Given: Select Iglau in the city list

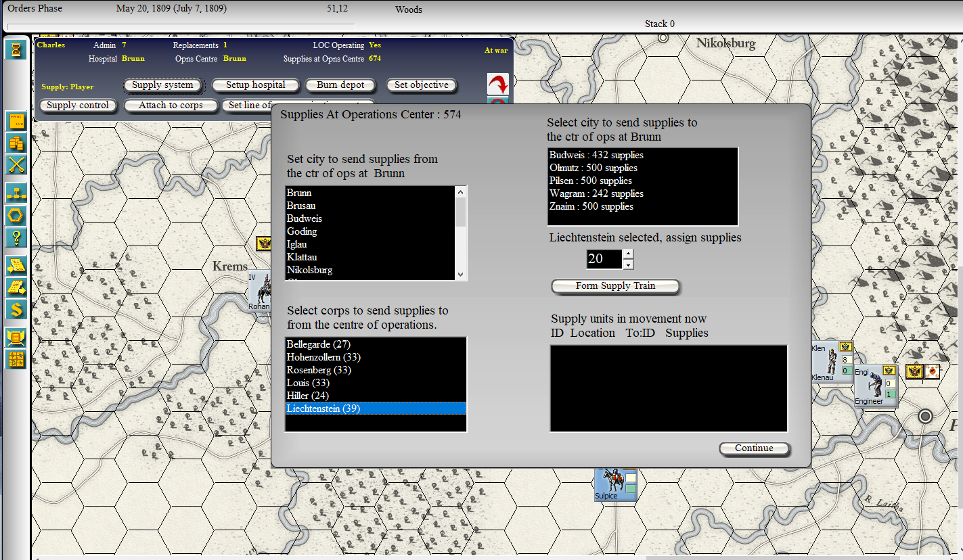Looking at the screenshot, I should point(370,244).
